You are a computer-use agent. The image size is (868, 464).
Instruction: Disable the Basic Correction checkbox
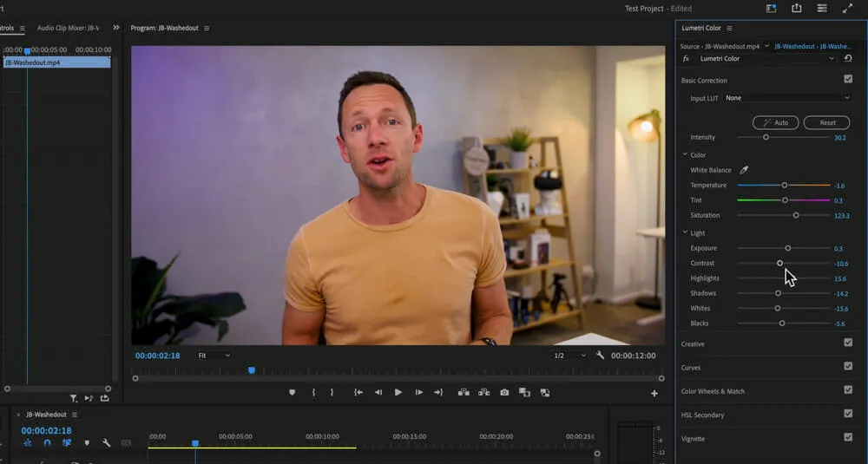pos(848,80)
